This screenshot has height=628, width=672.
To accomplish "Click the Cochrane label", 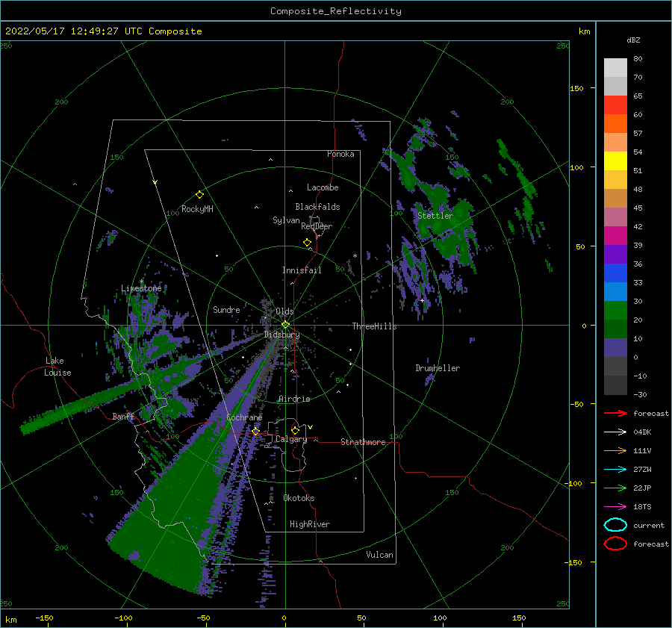I will pos(244,417).
